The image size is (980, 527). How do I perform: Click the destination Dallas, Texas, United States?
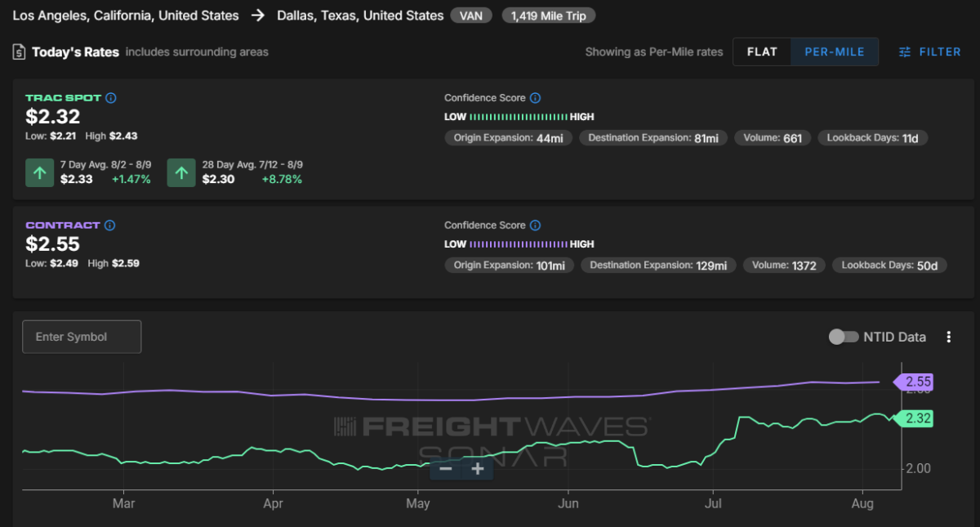pos(360,16)
